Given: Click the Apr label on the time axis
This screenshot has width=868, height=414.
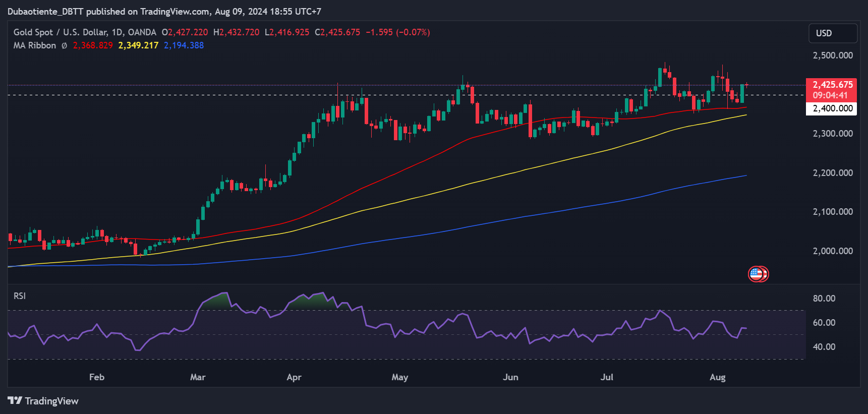Looking at the screenshot, I should 294,377.
